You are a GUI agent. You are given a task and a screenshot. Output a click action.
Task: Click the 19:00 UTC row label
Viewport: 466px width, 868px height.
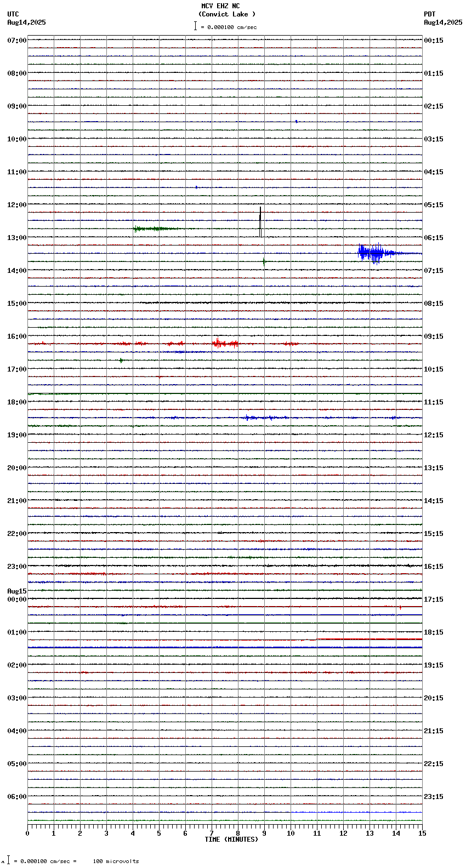tap(17, 435)
